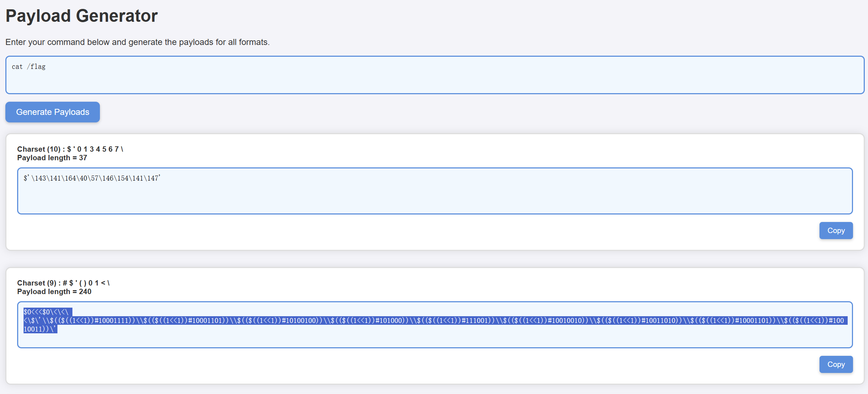Image resolution: width=868 pixels, height=394 pixels.
Task: Focus the command input containing 'cat /flag'
Action: (x=435, y=75)
